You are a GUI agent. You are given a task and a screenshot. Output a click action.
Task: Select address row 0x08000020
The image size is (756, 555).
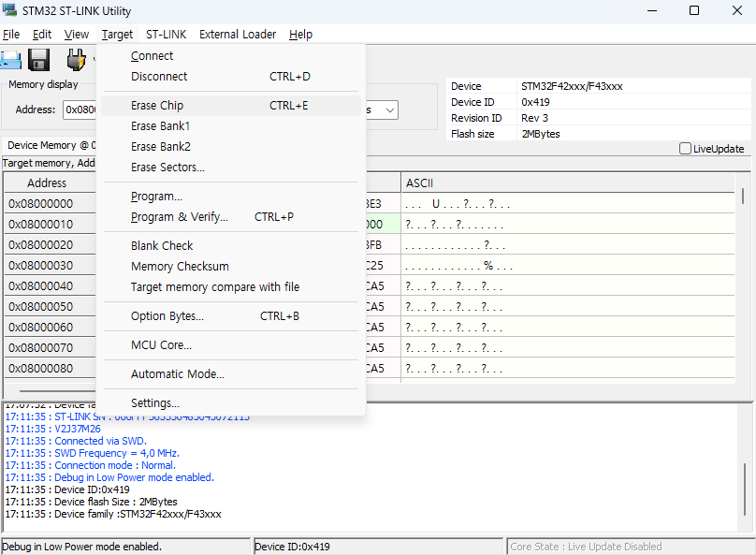(x=41, y=245)
